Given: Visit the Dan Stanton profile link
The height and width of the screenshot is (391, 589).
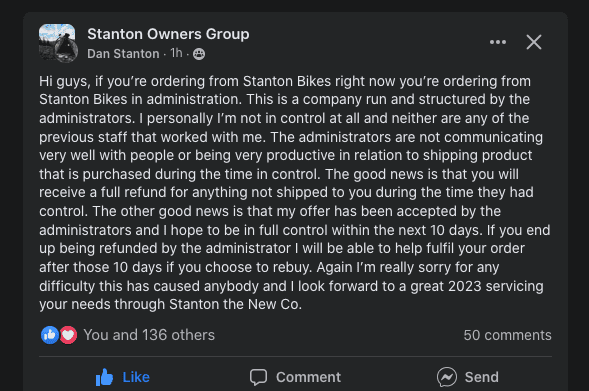Looking at the screenshot, I should click(x=123, y=54).
